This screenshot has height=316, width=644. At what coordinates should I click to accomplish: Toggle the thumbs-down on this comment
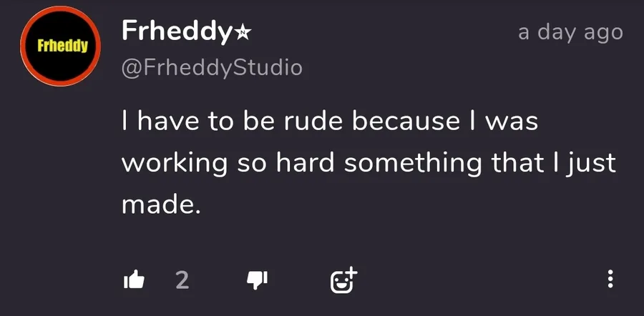256,280
